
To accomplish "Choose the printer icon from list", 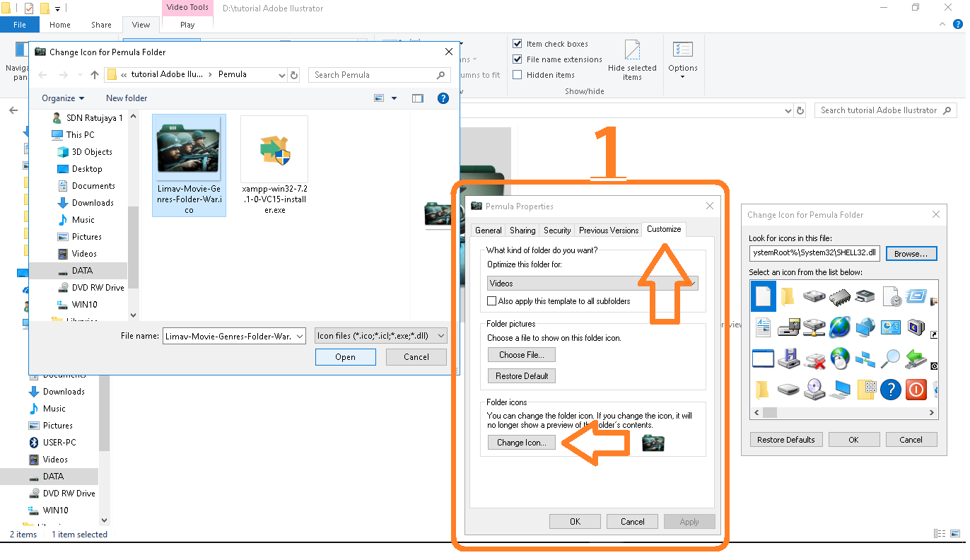I will (865, 296).
